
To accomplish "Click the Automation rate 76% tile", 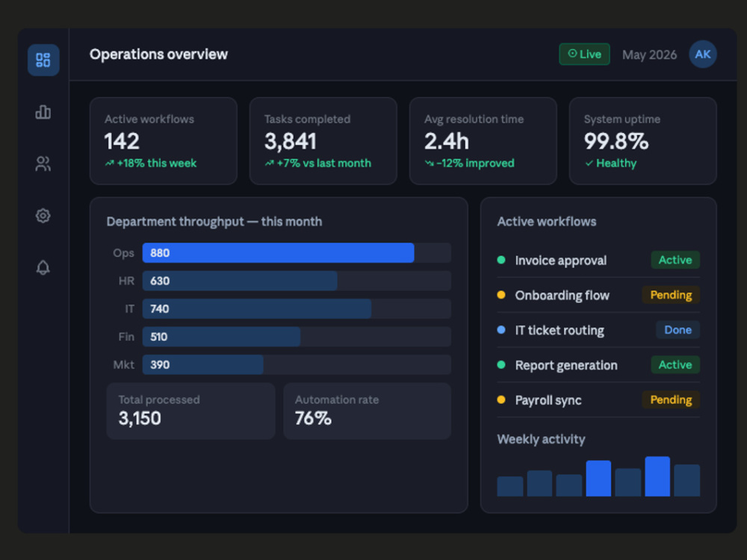I will [x=368, y=411].
